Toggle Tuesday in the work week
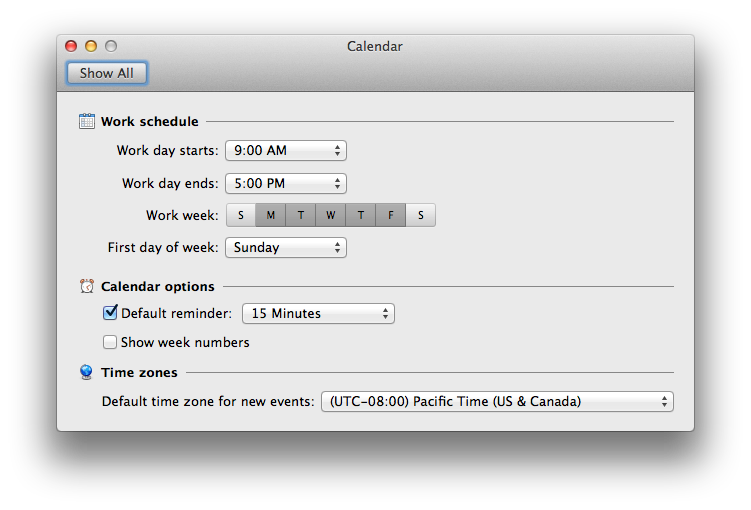This screenshot has height=510, width=751. (x=301, y=215)
